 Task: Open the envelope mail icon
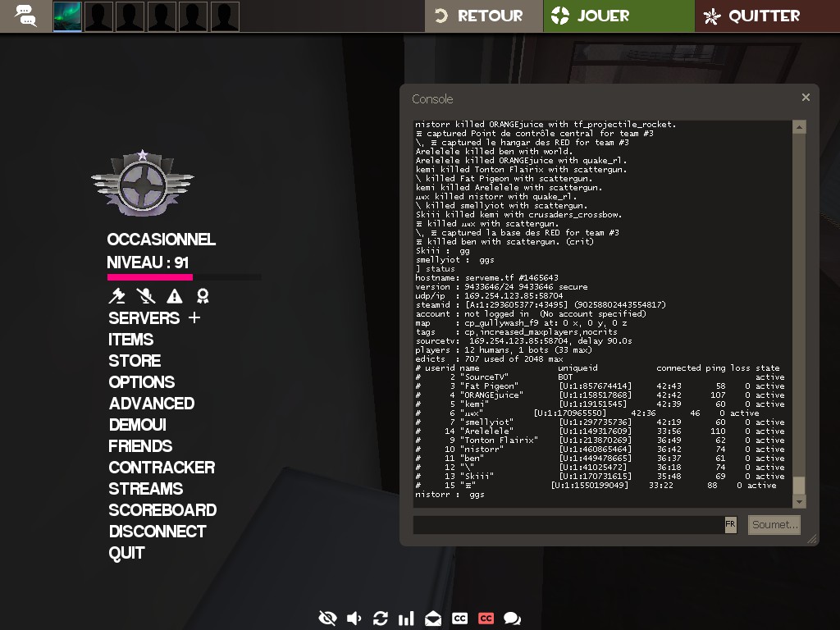click(432, 619)
